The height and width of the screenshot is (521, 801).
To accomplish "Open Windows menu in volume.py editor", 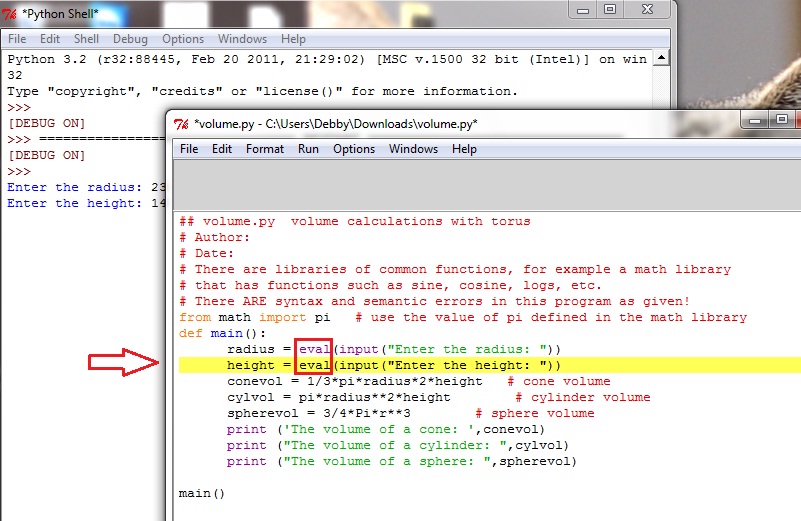I will [x=413, y=149].
